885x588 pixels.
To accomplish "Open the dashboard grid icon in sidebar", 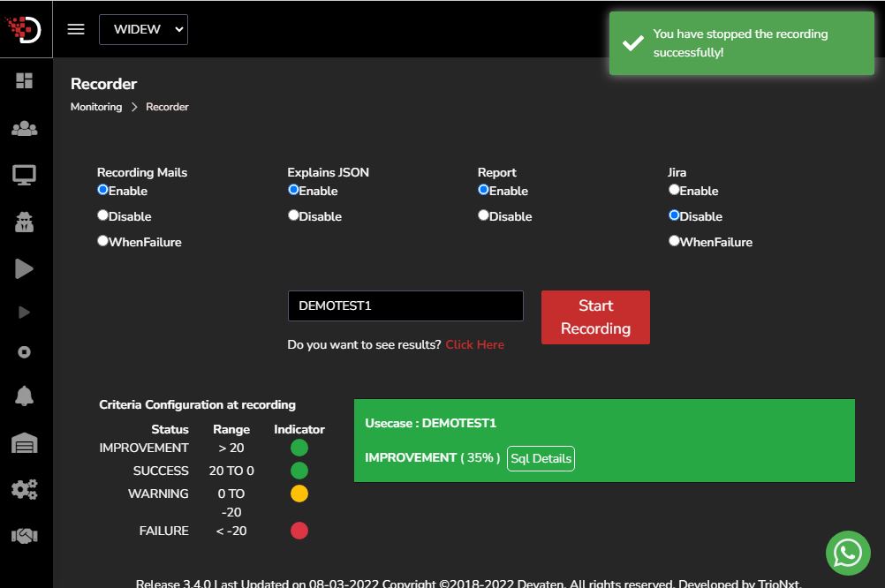I will (x=24, y=80).
